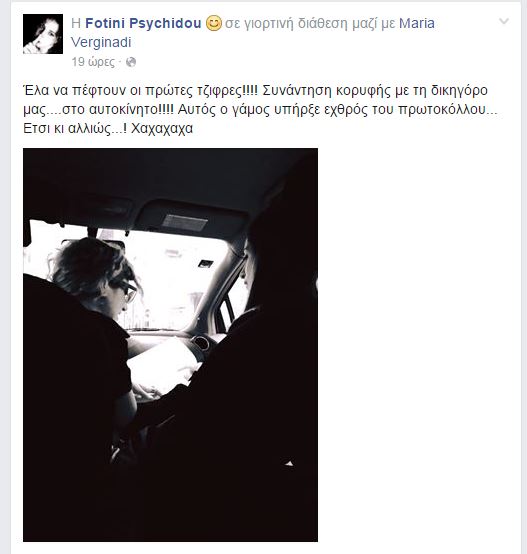
Task: Click the 'Χαχαχαχα' text ending the post
Action: click(162, 128)
